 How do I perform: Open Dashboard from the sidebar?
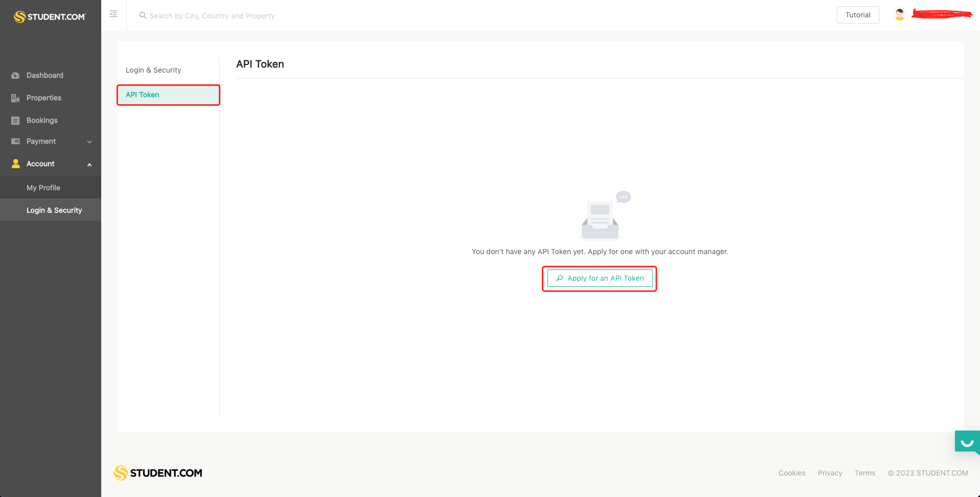pos(45,75)
